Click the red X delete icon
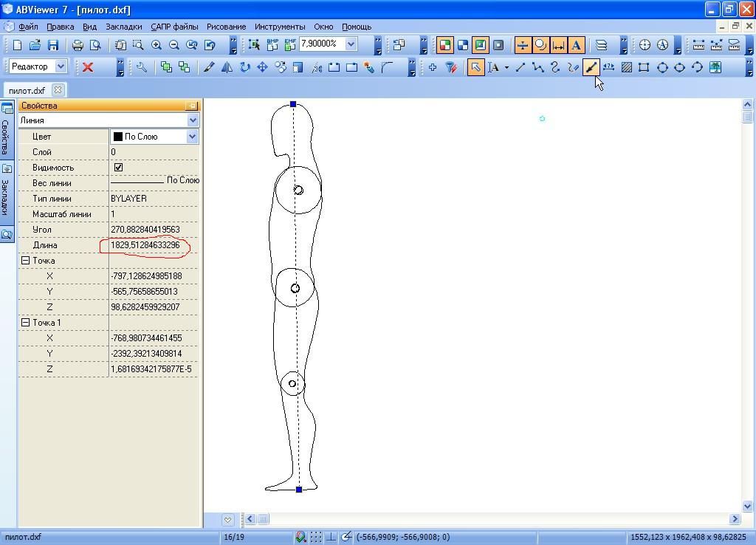 pos(88,67)
